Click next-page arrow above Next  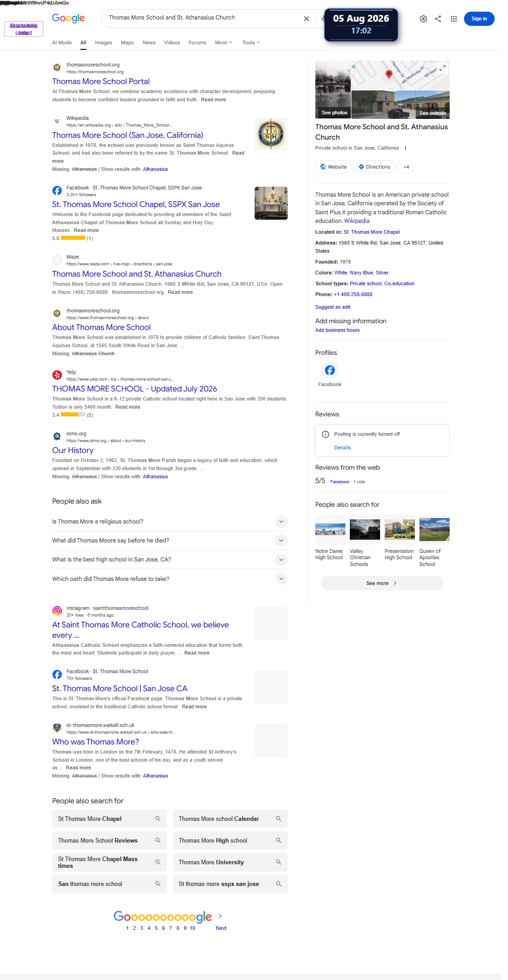point(220,916)
